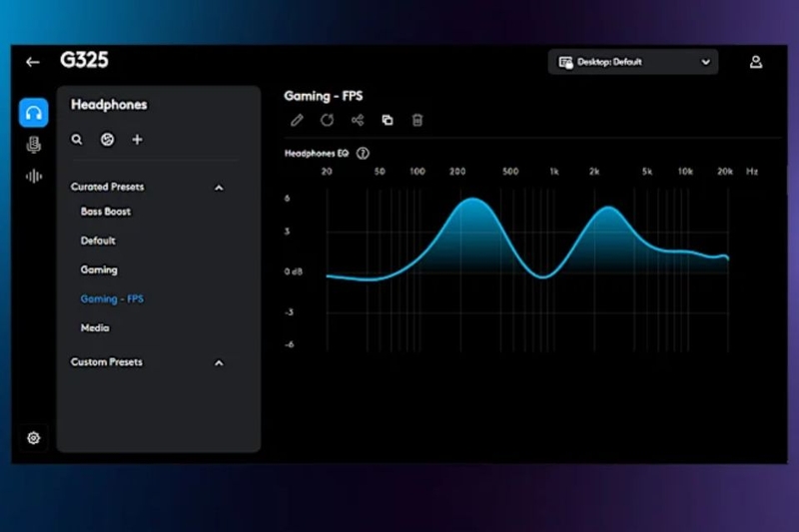Collapse the Custom Presets section

(x=219, y=363)
